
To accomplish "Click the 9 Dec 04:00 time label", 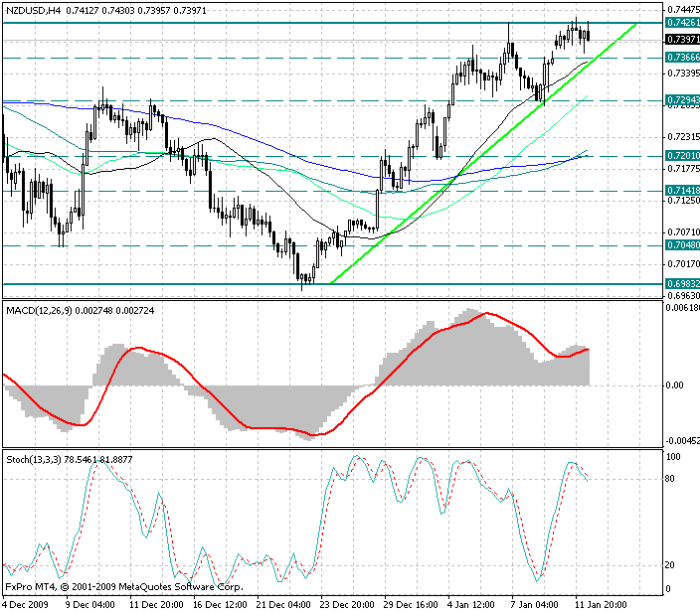I will 90,605.
